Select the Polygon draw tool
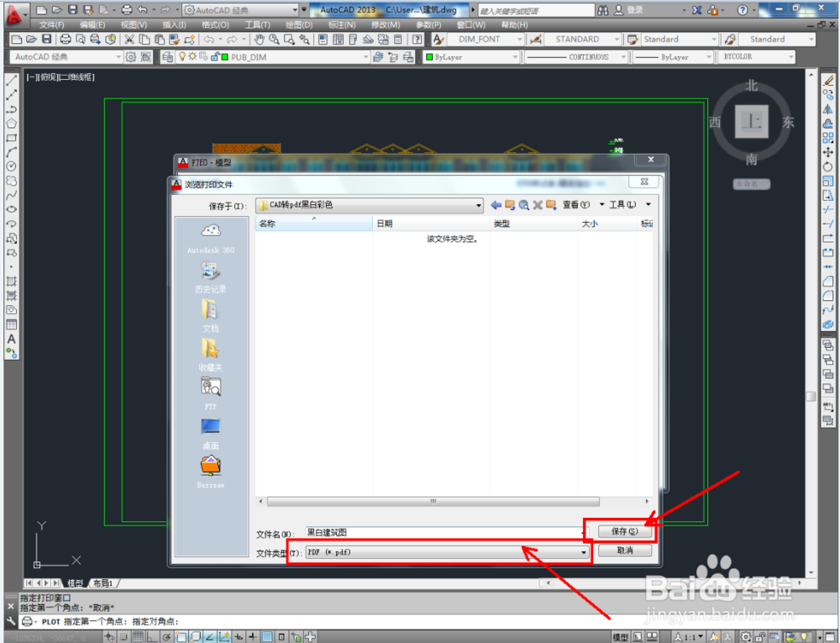Screen dimensions: 840x643 click(x=11, y=124)
